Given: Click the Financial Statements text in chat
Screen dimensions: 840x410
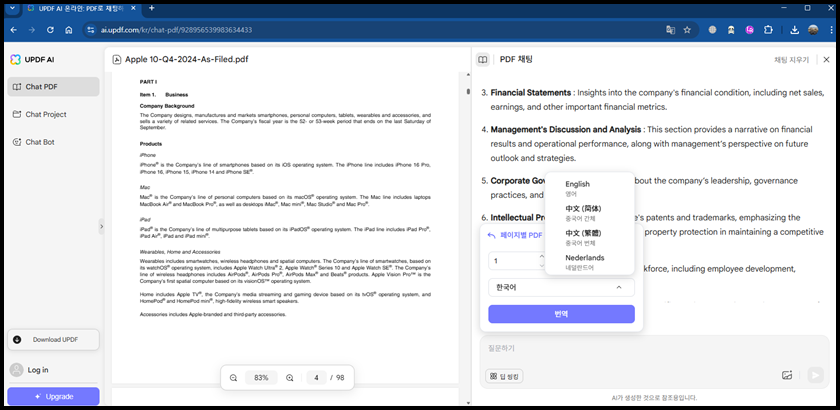Looking at the screenshot, I should [x=531, y=92].
